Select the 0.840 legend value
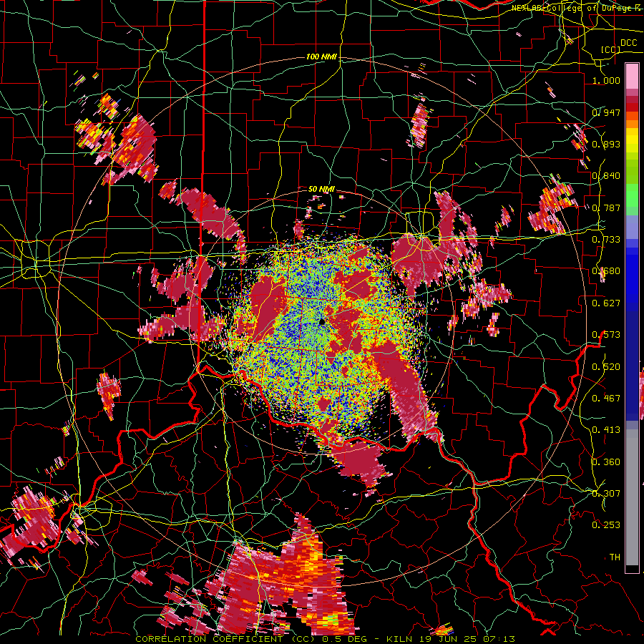Viewport: 644px width, 644px height. [606, 176]
